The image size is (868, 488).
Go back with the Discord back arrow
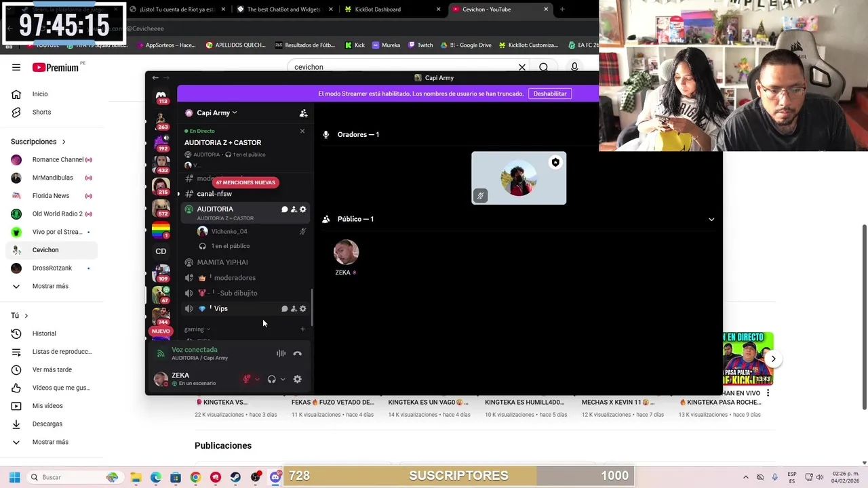click(x=155, y=78)
